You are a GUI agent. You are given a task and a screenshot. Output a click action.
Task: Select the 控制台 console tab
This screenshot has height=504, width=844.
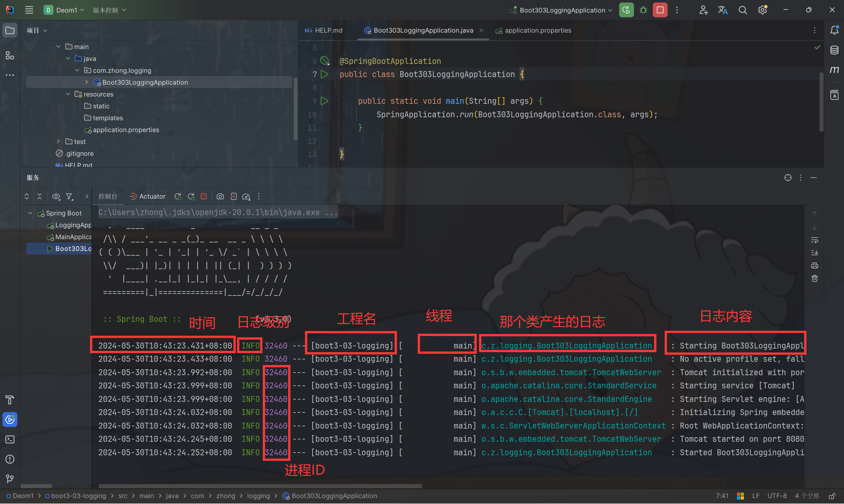point(108,196)
